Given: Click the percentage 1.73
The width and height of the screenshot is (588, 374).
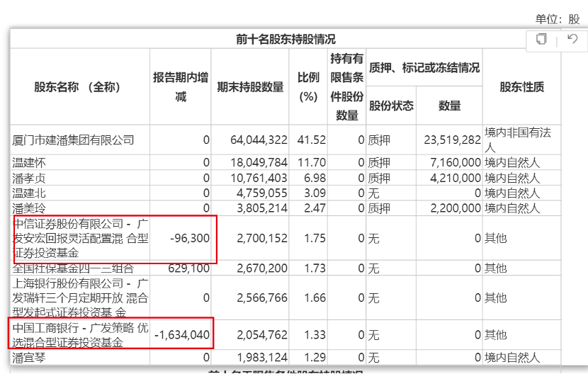Looking at the screenshot, I should (x=315, y=268).
